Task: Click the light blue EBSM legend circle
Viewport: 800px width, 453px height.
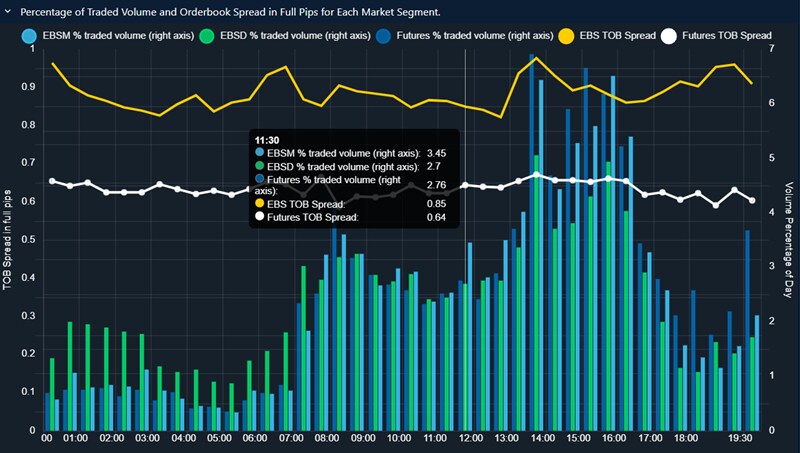Action: click(32, 36)
